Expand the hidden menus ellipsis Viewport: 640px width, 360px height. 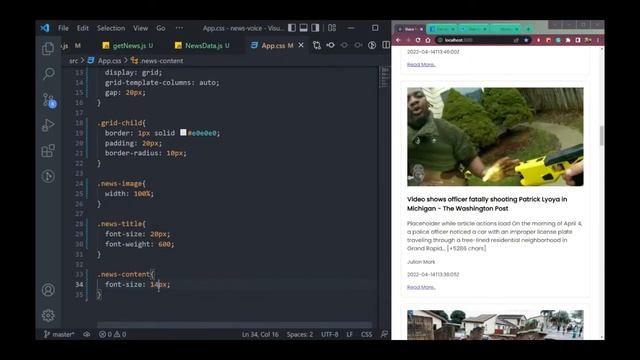[x=179, y=28]
